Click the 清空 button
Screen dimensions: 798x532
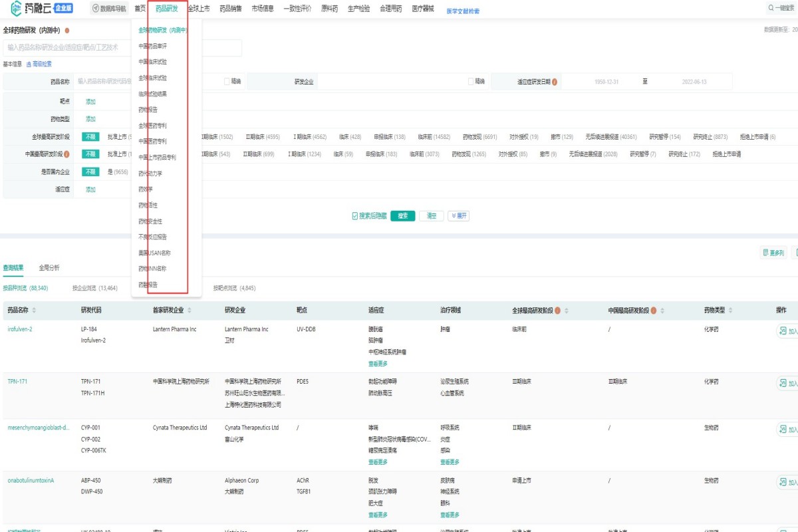[431, 215]
